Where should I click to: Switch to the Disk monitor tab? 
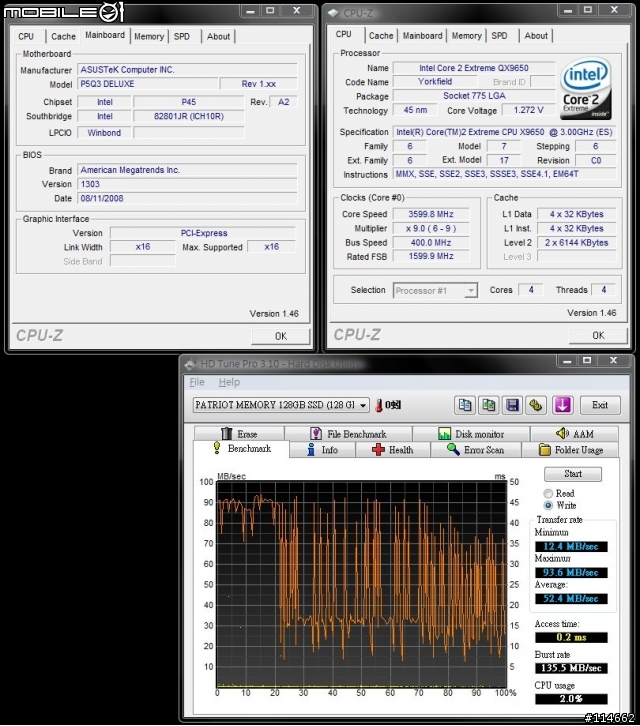click(x=471, y=434)
